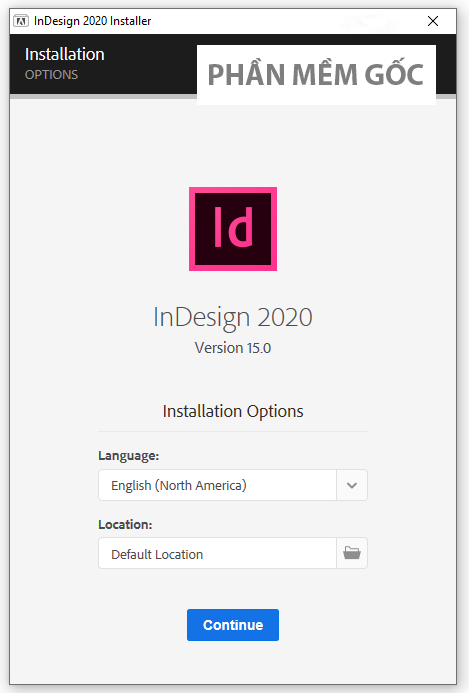The image size is (469, 693).
Task: Click the Default Location field
Action: click(x=217, y=553)
